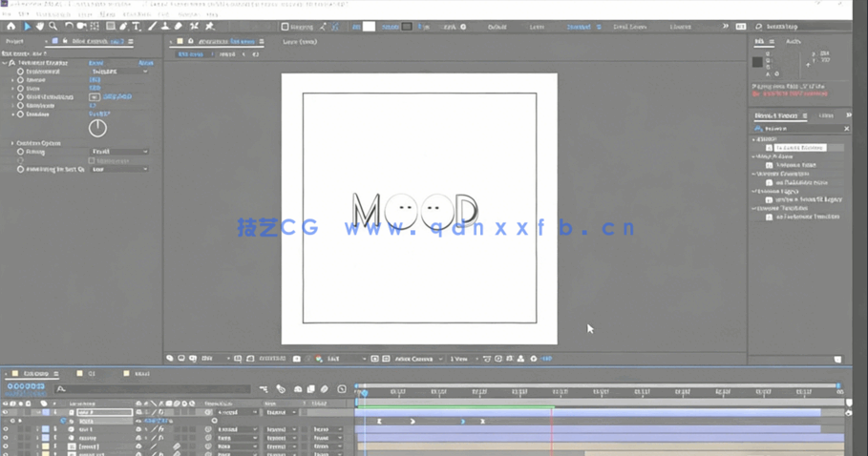Select the Rectangle shape tool

(x=110, y=27)
